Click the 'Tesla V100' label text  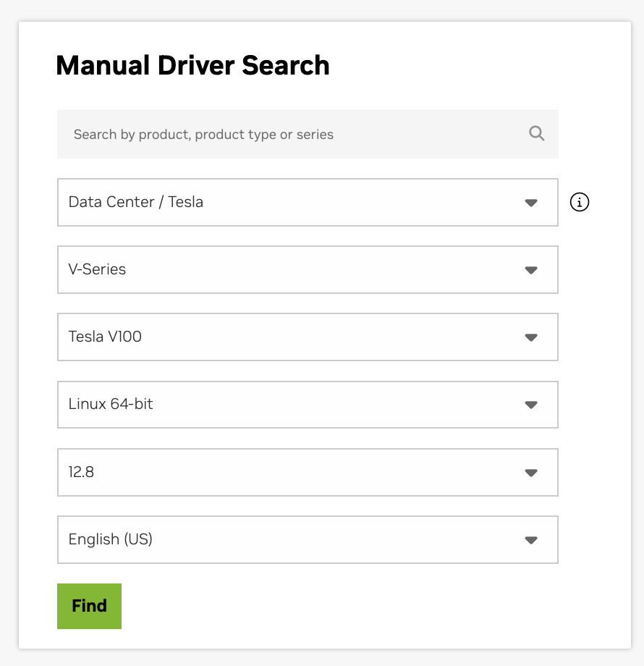point(105,337)
